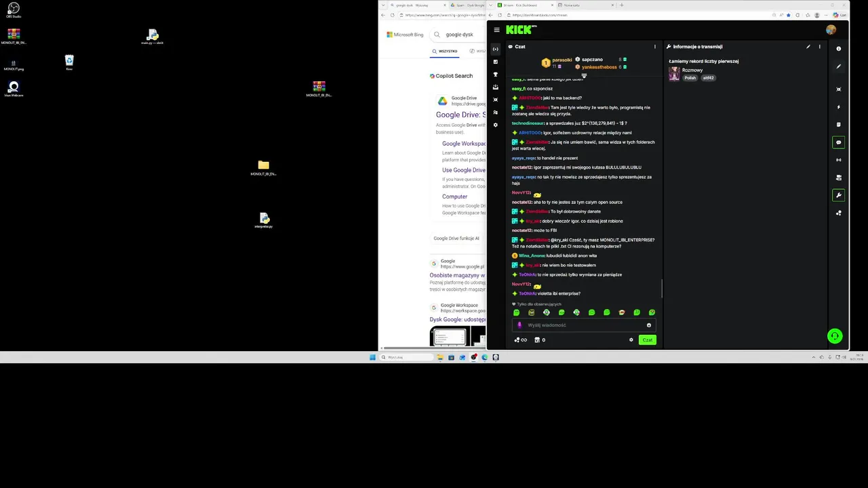The width and height of the screenshot is (868, 488).
Task: Select the Recycle Bin desktop icon
Action: point(69,62)
